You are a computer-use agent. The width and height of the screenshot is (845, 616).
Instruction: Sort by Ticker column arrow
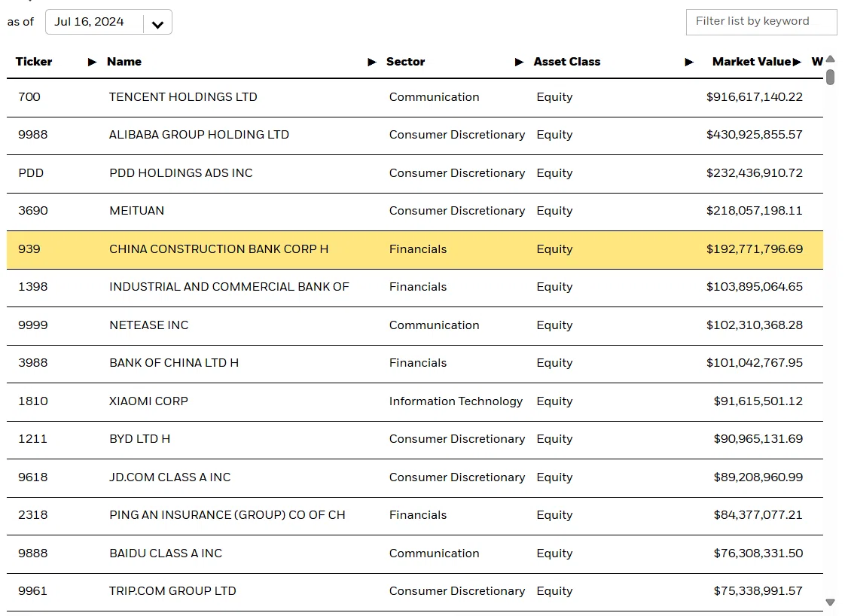(92, 62)
